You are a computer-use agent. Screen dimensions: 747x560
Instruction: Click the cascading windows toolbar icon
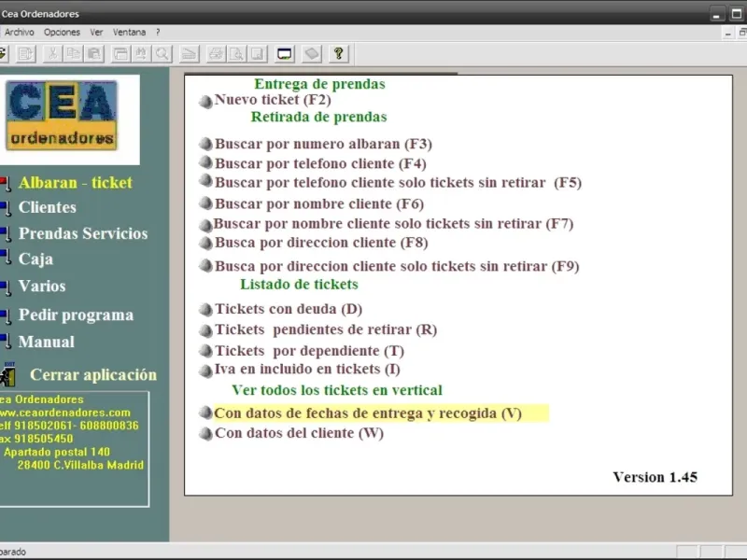121,54
